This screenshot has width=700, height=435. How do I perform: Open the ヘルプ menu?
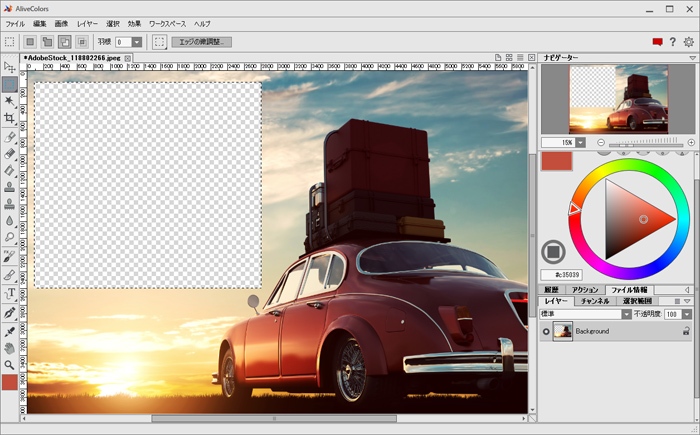click(x=202, y=24)
